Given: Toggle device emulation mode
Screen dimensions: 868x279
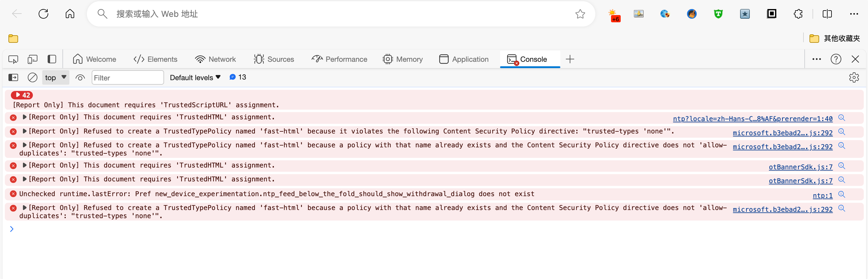Looking at the screenshot, I should (33, 59).
